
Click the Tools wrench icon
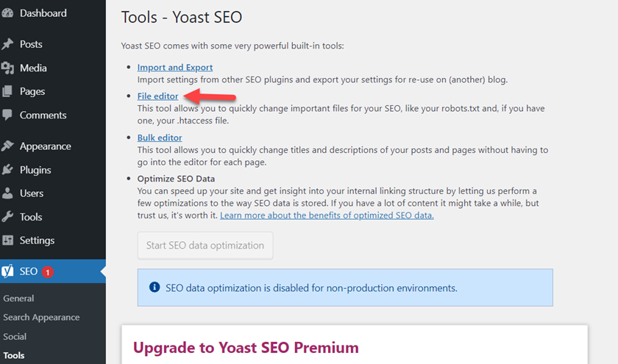7,217
